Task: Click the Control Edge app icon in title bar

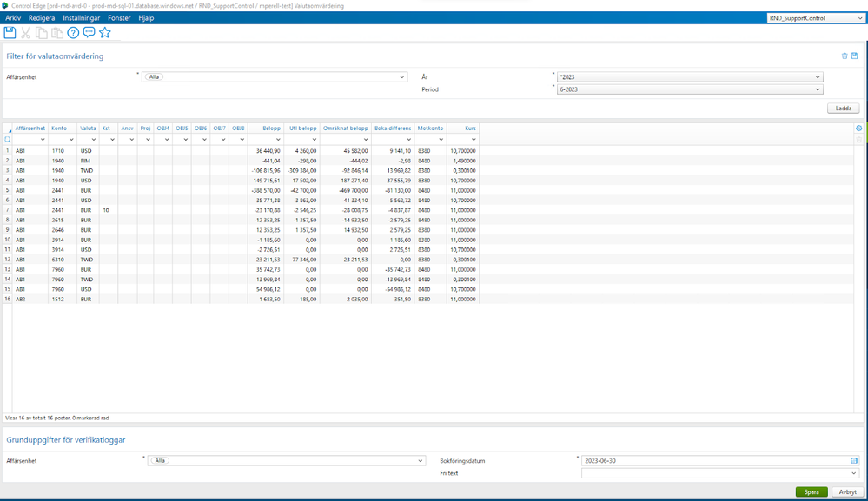Action: (5, 5)
